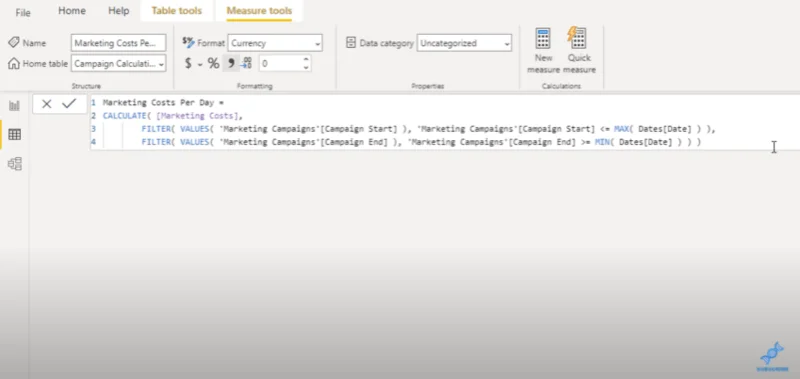Switch to Table tools tab

tap(177, 11)
